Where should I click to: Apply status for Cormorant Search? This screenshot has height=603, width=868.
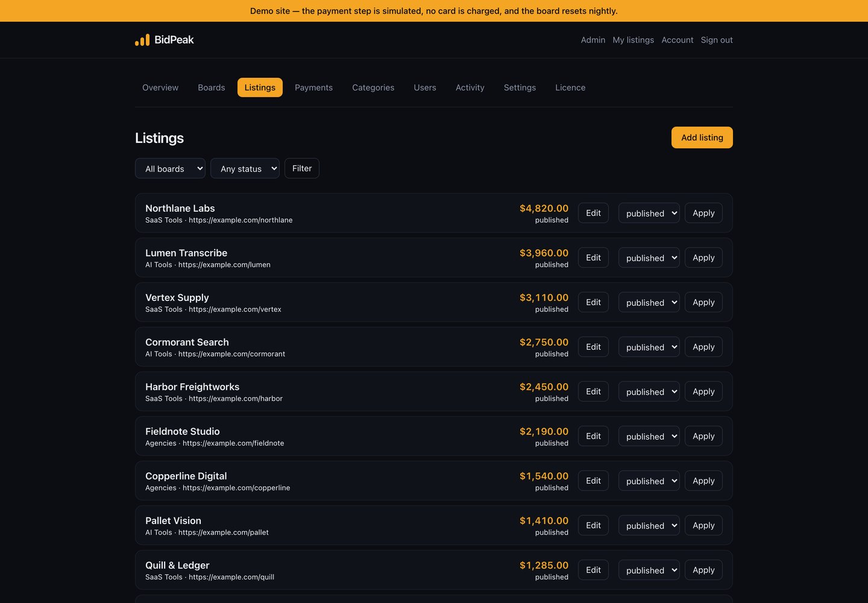click(x=703, y=347)
